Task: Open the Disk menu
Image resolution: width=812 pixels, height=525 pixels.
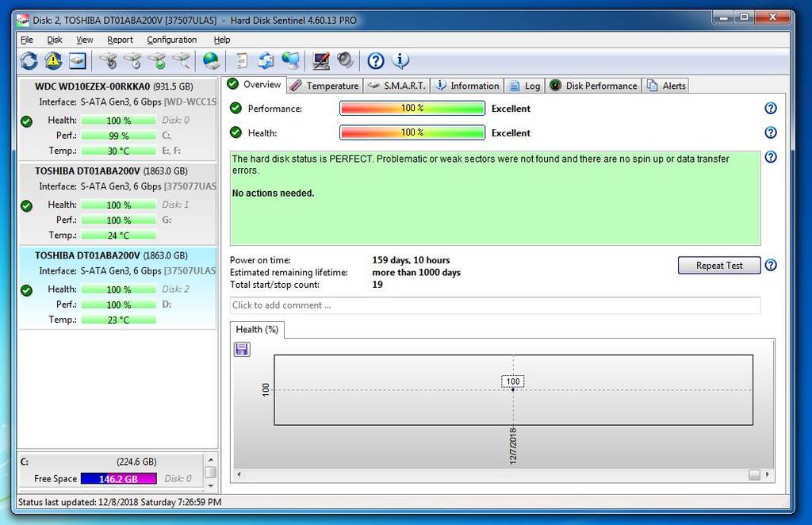Action: 55,40
